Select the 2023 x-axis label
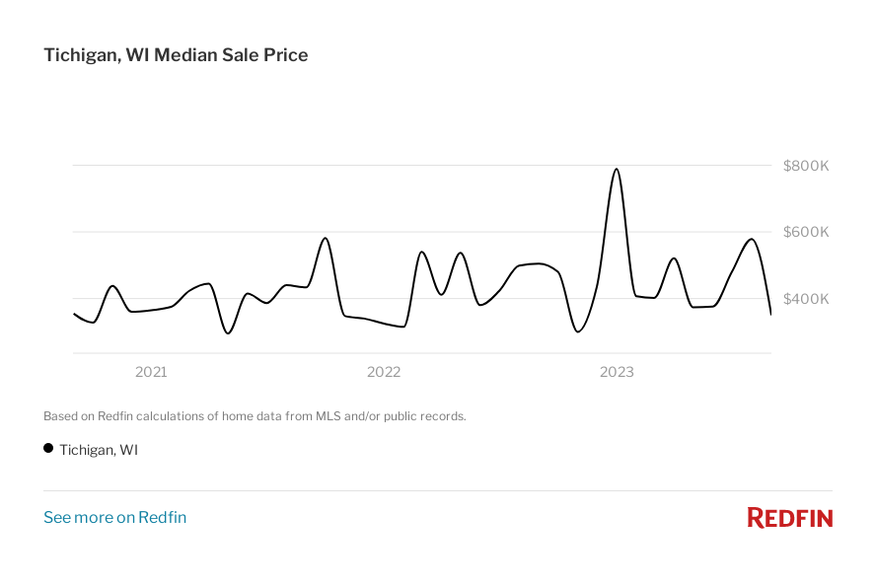Screen dimensions: 876x588 pos(617,372)
